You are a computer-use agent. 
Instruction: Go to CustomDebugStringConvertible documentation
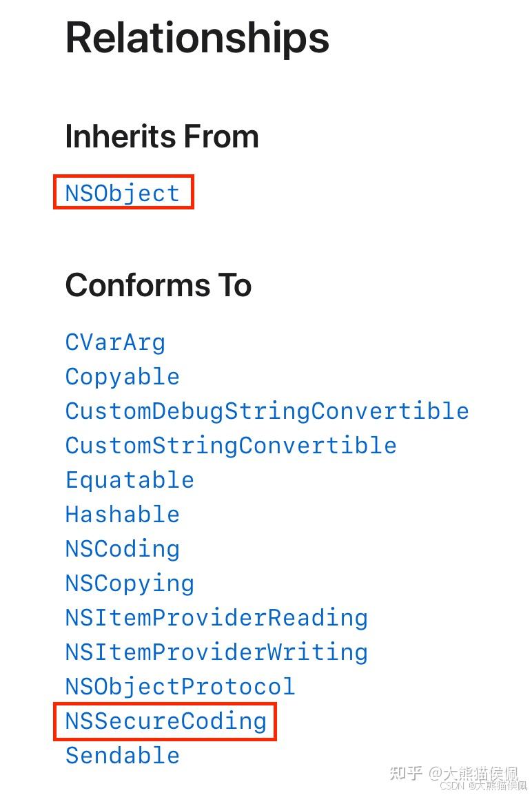click(x=267, y=411)
